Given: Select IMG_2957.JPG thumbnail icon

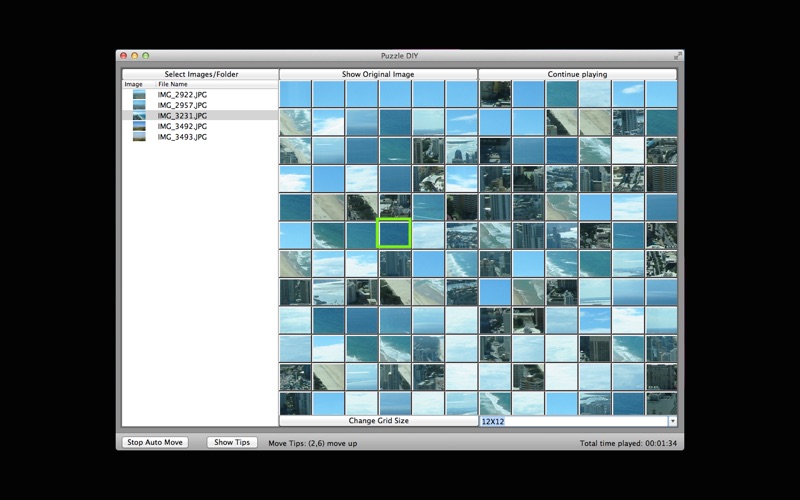Looking at the screenshot, I should click(x=139, y=105).
